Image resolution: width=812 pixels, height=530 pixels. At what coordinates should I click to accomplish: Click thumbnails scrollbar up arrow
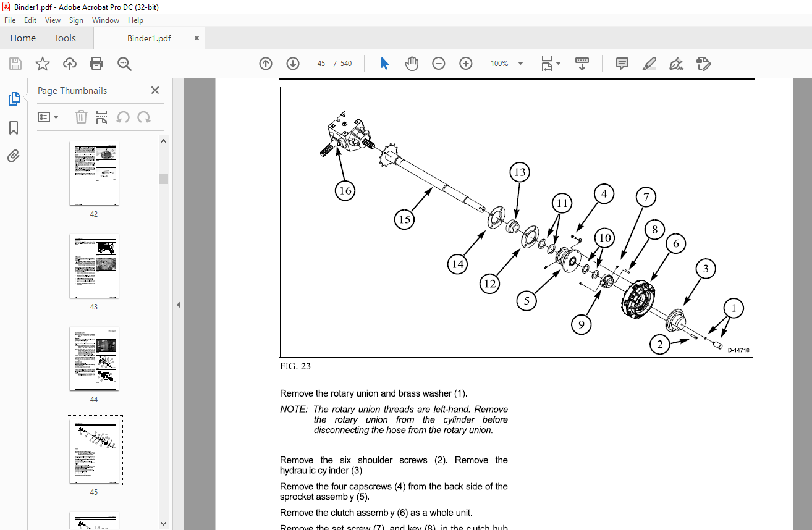[x=163, y=141]
